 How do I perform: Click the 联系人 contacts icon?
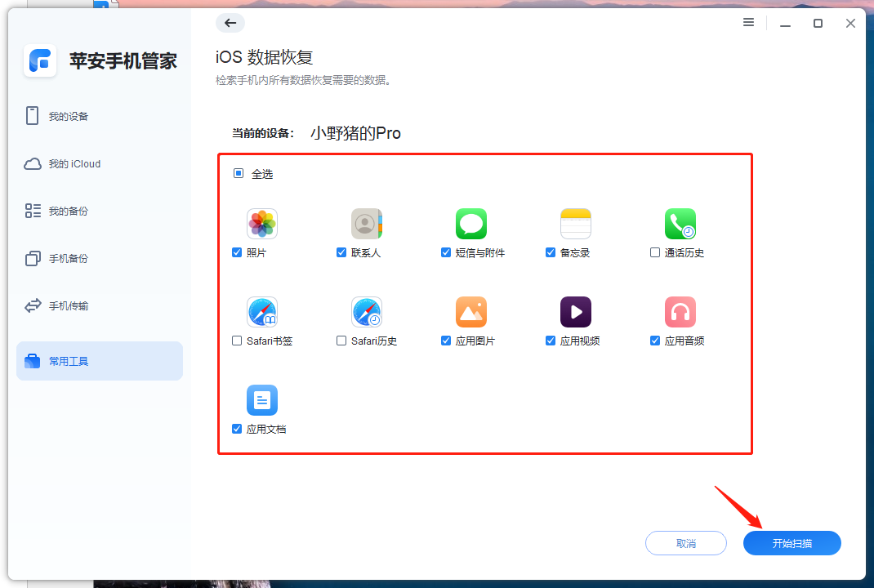tap(367, 223)
